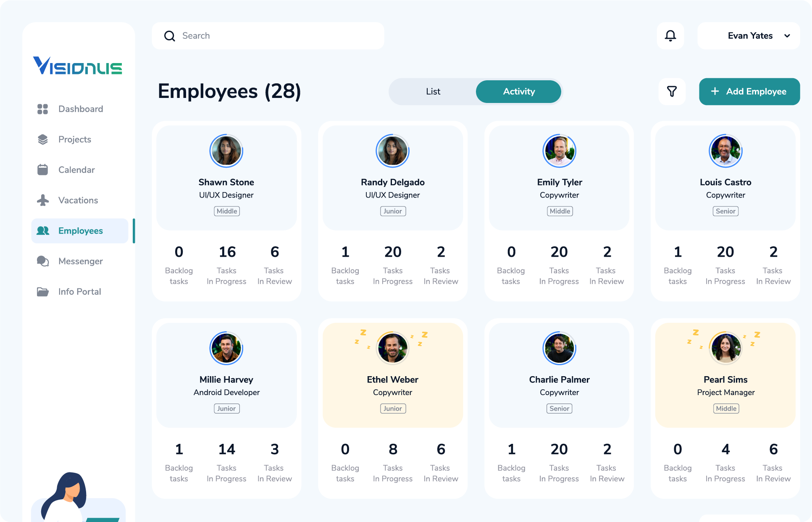This screenshot has width=812, height=522.
Task: Open Shawn Stone's profile photo
Action: pyautogui.click(x=226, y=151)
